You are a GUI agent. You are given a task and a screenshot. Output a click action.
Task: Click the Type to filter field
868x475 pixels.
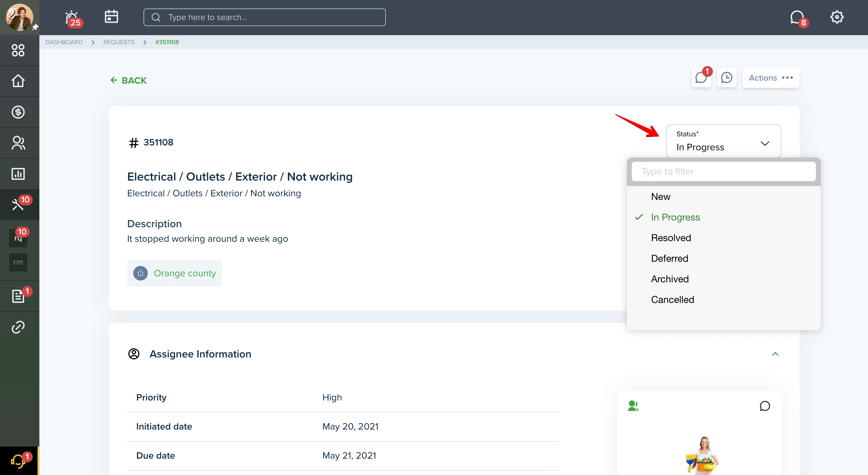(724, 171)
